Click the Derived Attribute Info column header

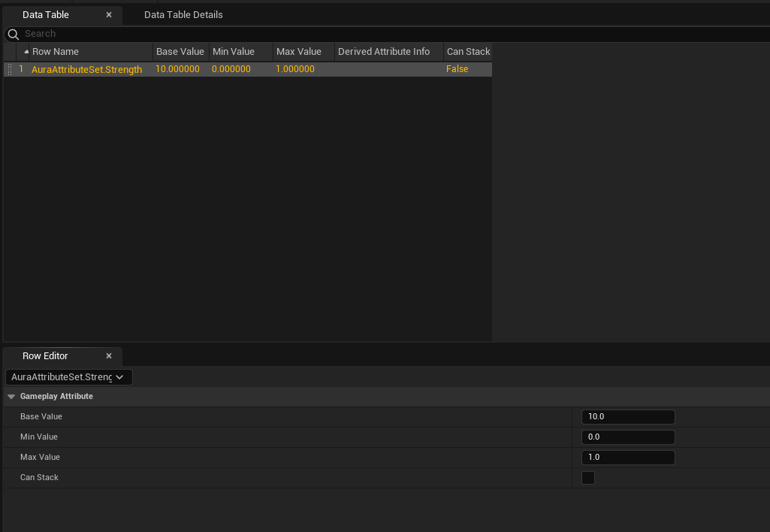pyautogui.click(x=388, y=51)
